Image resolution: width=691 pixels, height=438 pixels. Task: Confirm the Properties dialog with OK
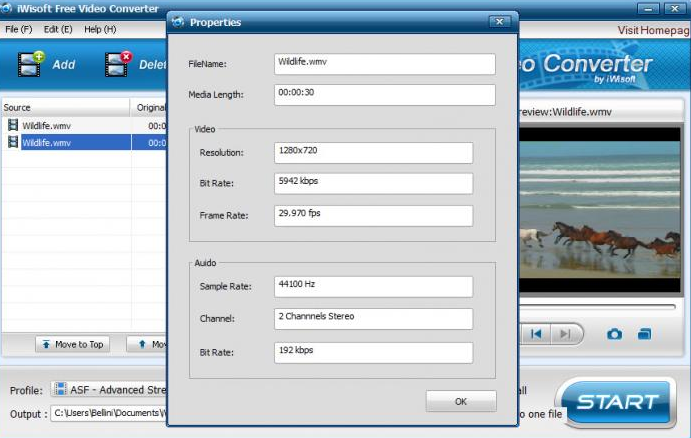[x=461, y=401]
